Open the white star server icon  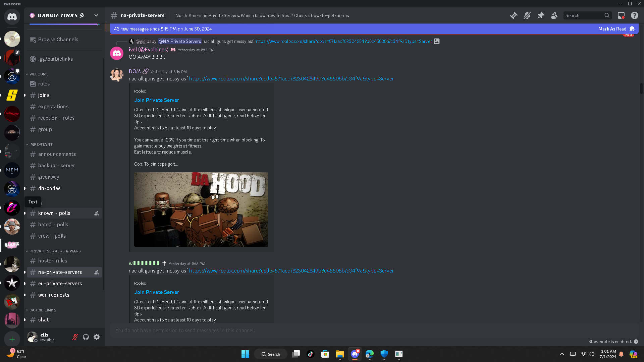point(12,283)
